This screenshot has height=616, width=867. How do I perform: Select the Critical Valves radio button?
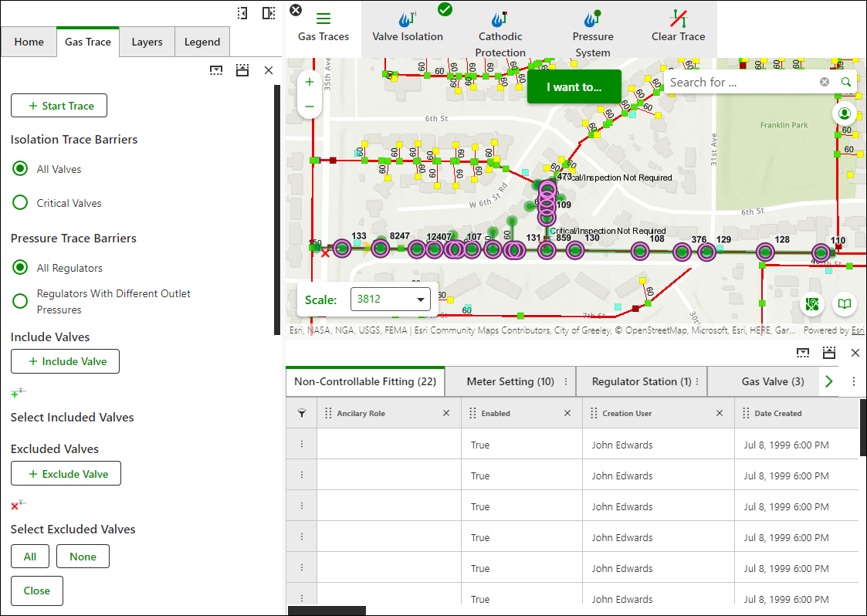(x=20, y=202)
